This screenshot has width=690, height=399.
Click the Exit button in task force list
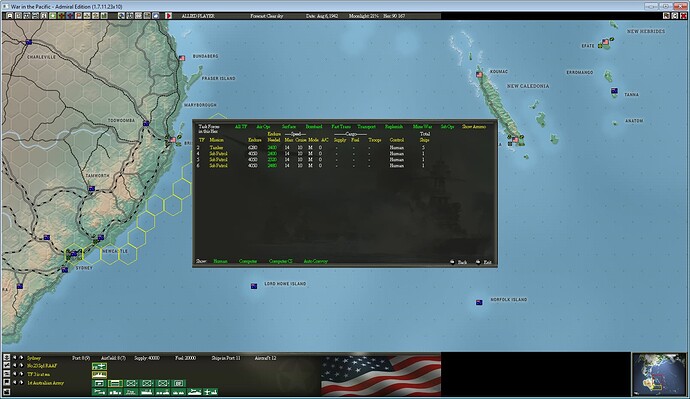(484, 262)
